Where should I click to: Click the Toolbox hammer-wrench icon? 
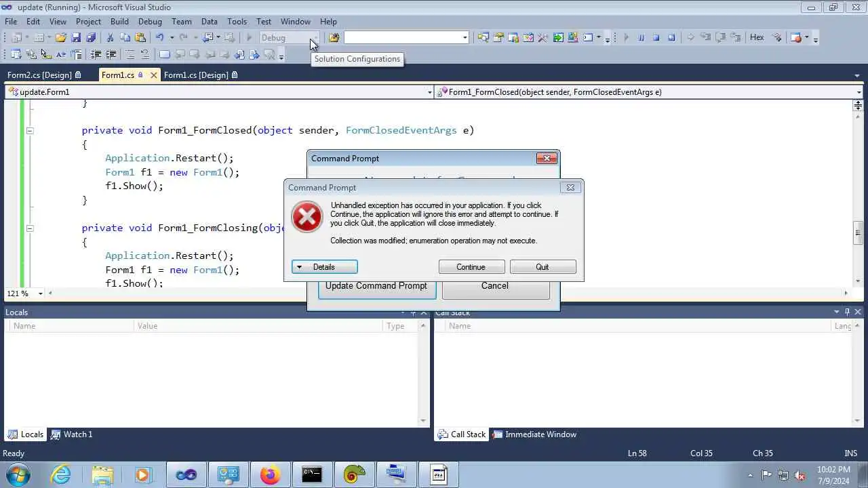(542, 38)
